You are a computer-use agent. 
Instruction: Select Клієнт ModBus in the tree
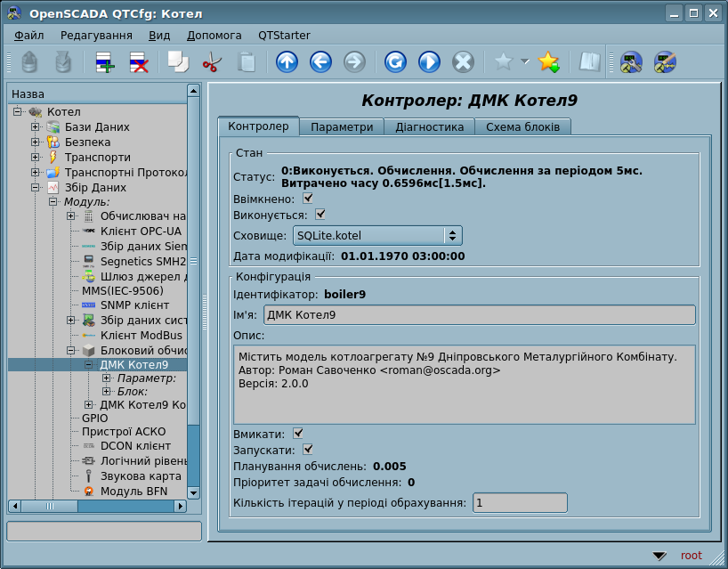[141, 336]
